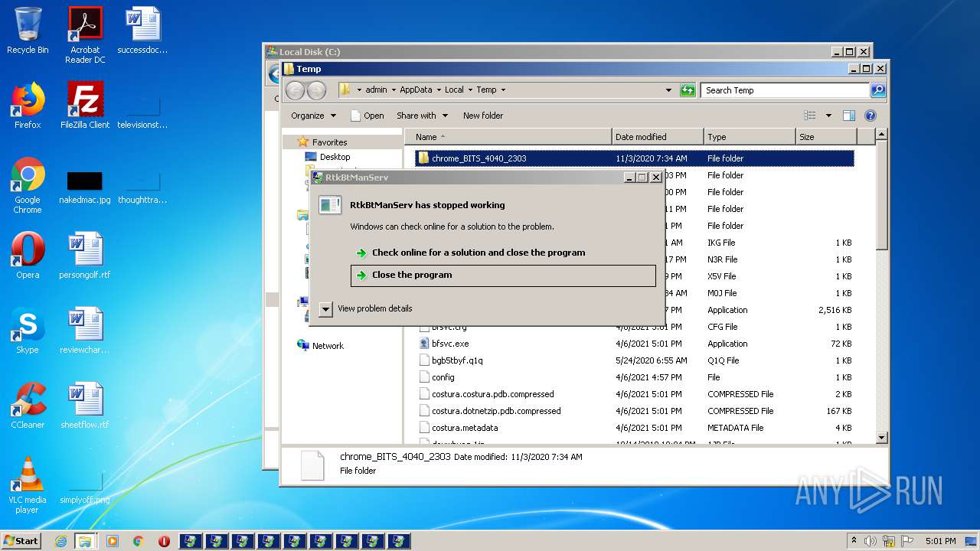
Task: Click the Start button
Action: pos(21,541)
